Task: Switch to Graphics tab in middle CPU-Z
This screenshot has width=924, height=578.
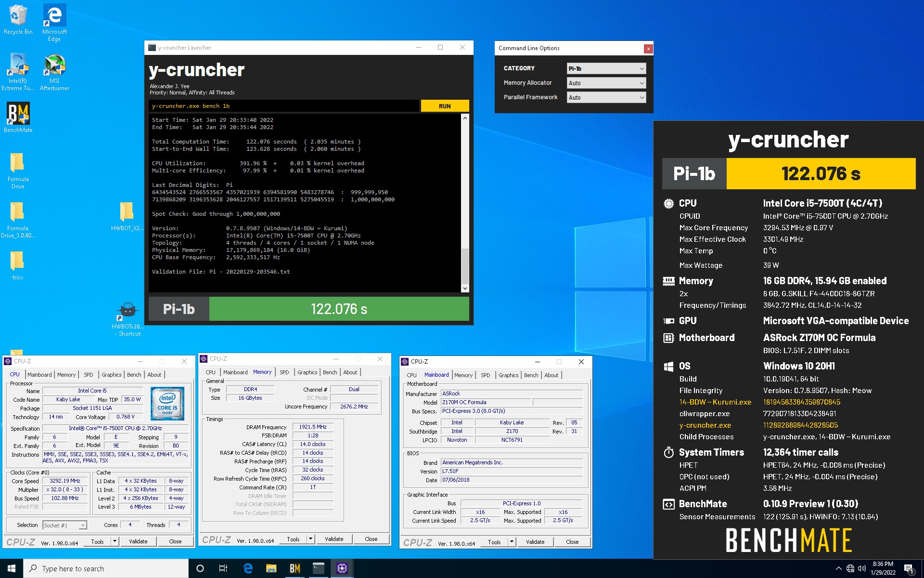Action: point(307,372)
